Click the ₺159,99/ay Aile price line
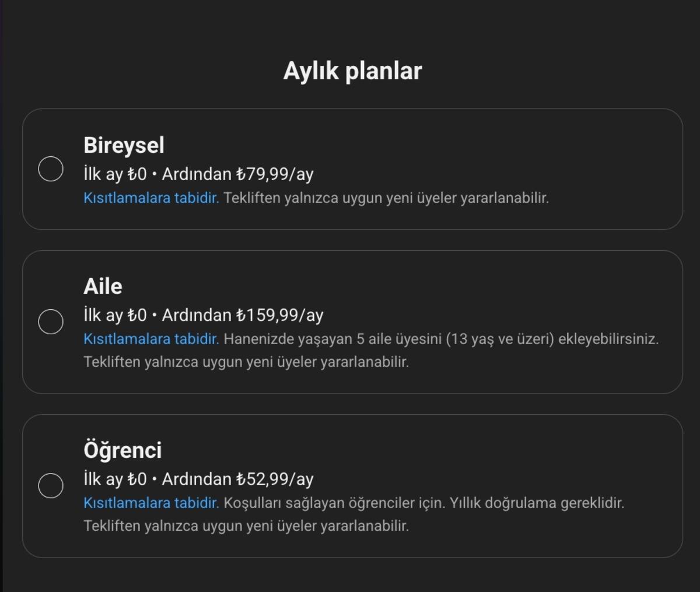The width and height of the screenshot is (700, 592). [x=242, y=316]
